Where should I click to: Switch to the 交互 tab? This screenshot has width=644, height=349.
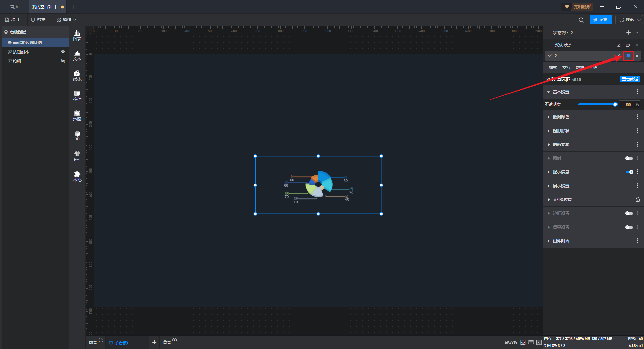566,68
